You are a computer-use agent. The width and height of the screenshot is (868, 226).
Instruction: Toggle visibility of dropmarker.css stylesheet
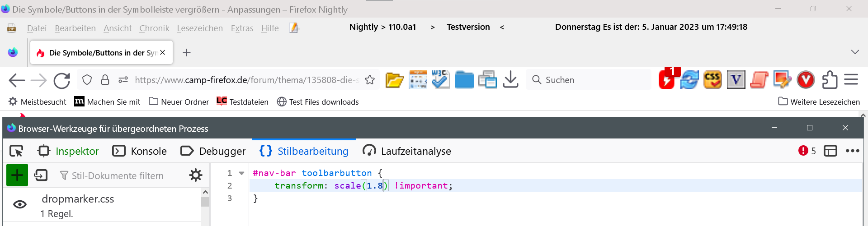click(20, 204)
